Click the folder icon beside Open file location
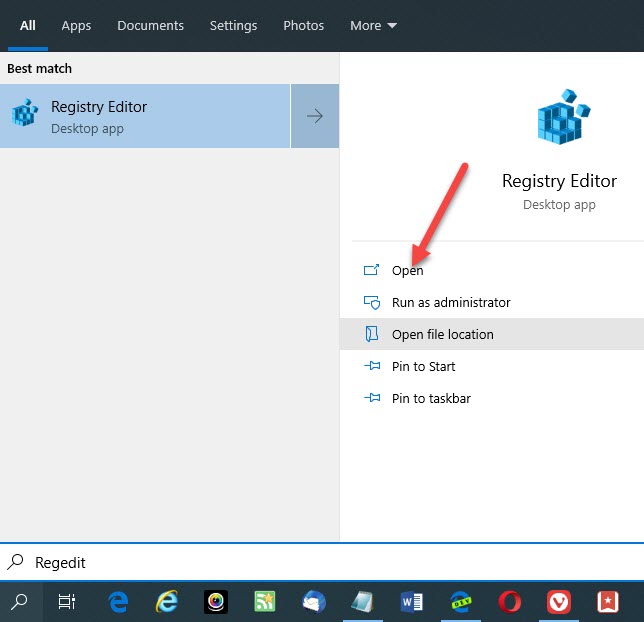The image size is (644, 622). [372, 334]
